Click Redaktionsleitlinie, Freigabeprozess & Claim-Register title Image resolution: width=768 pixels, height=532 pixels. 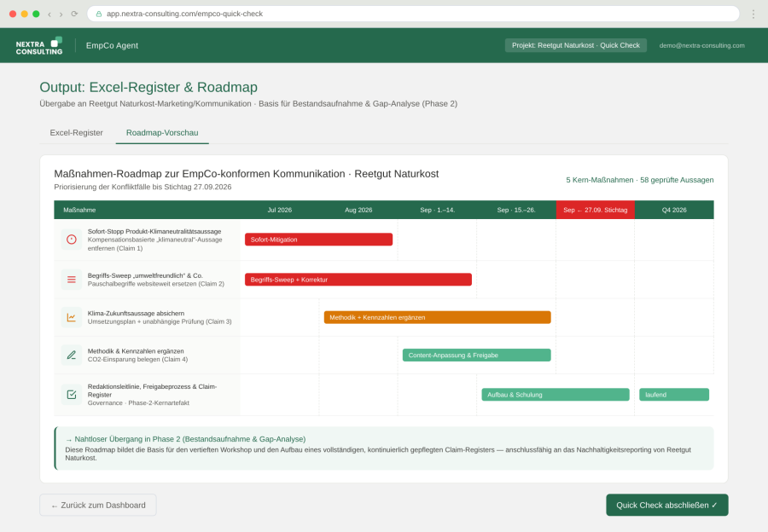(152, 390)
